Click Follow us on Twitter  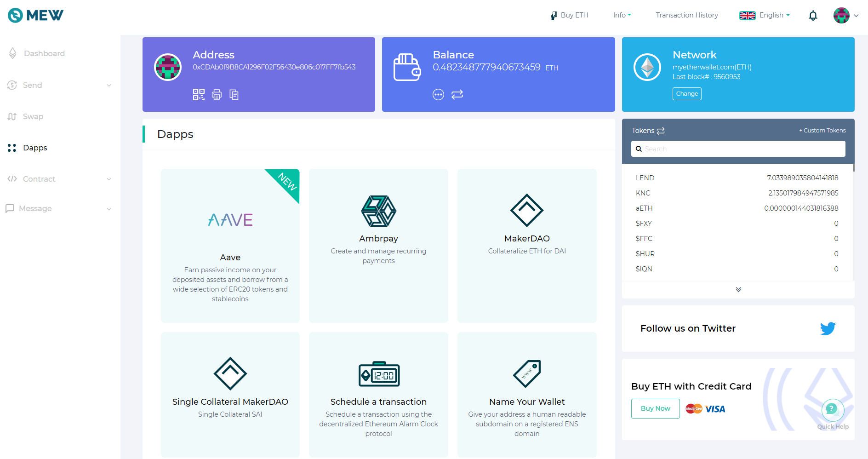click(688, 328)
